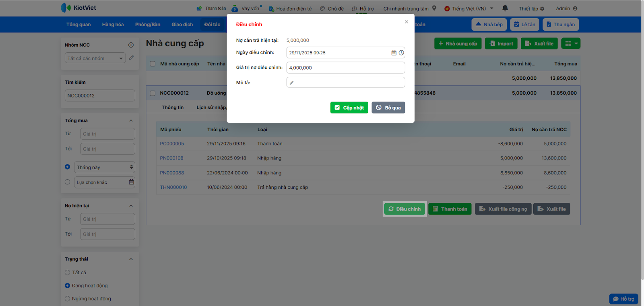The height and width of the screenshot is (306, 644).
Task: Go to Nhà bếp kitchen screen
Action: coord(489,25)
